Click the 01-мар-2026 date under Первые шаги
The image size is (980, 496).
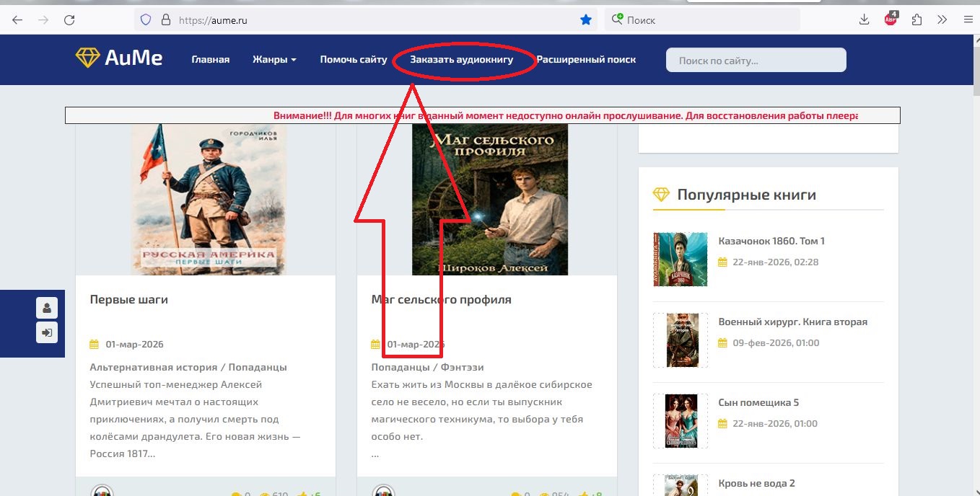(x=134, y=344)
